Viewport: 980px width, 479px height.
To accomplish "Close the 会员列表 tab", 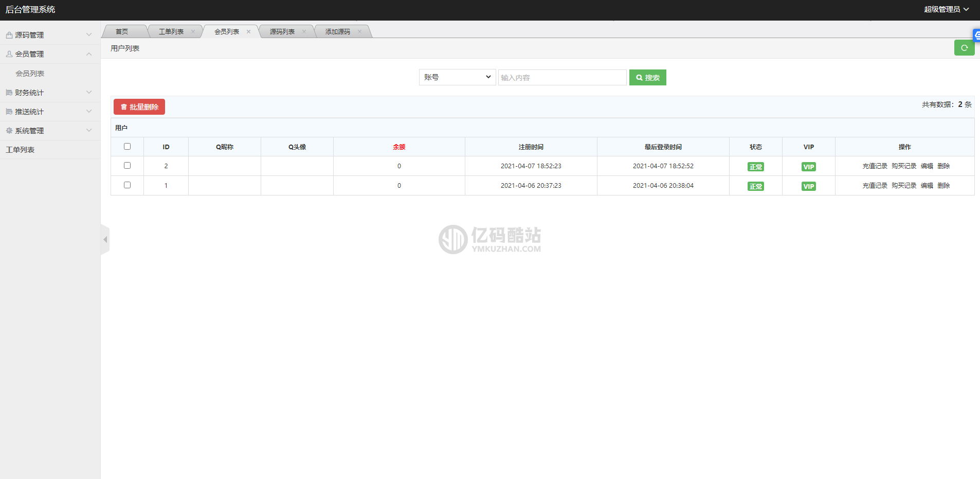I will [x=248, y=31].
